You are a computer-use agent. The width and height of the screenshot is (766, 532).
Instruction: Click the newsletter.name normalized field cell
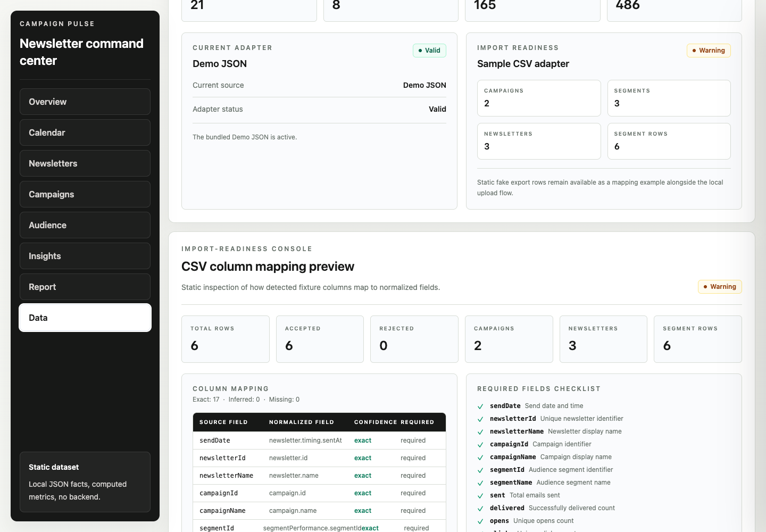click(x=294, y=476)
